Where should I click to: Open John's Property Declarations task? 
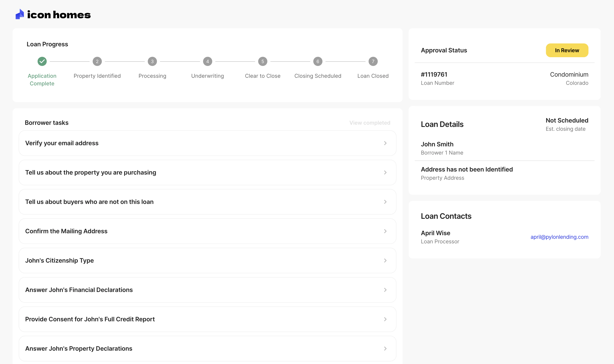coord(385,348)
